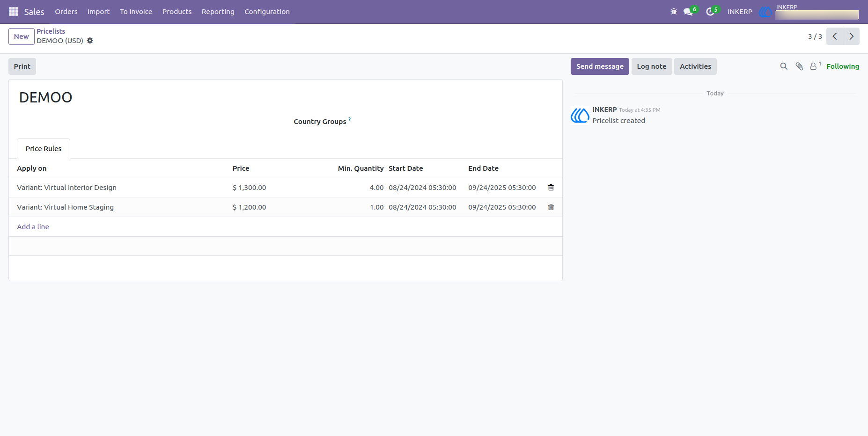
Task: Select the $ 1,300.00 price cell
Action: (250, 188)
